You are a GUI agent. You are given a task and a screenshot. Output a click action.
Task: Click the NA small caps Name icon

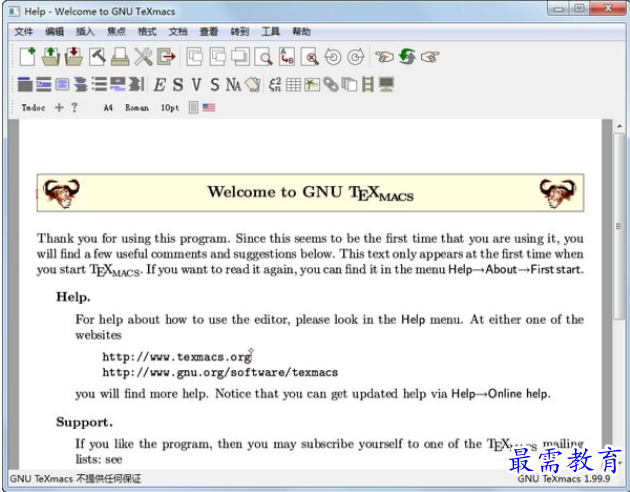click(x=233, y=84)
